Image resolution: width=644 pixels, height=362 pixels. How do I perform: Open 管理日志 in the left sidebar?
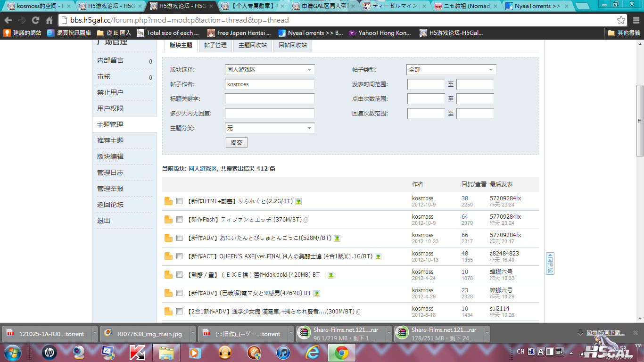pos(110,173)
